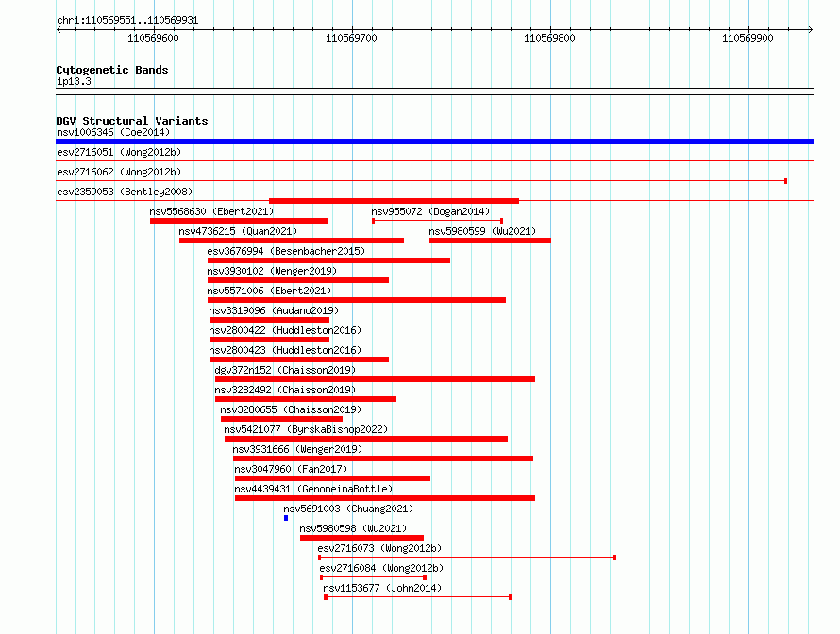Open nsv955072 (Dogan2014) variant label
This screenshot has width=840, height=634.
(x=430, y=211)
